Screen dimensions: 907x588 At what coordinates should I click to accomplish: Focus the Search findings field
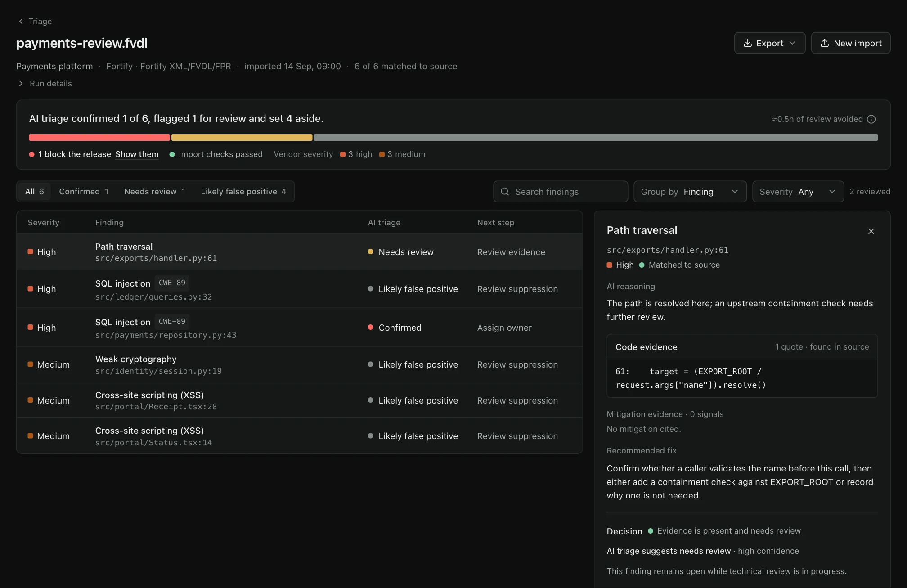pyautogui.click(x=560, y=192)
